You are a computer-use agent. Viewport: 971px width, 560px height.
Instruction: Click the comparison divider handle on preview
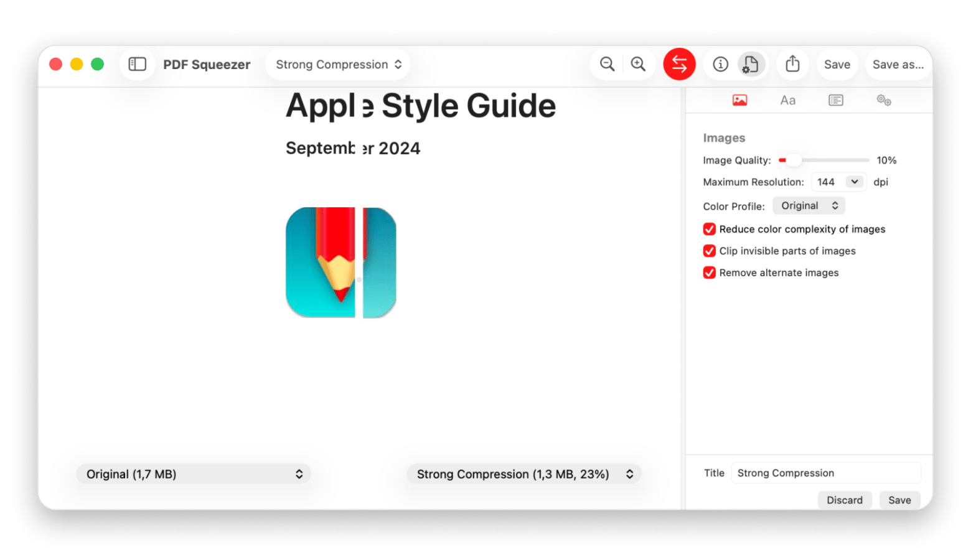[x=359, y=280]
